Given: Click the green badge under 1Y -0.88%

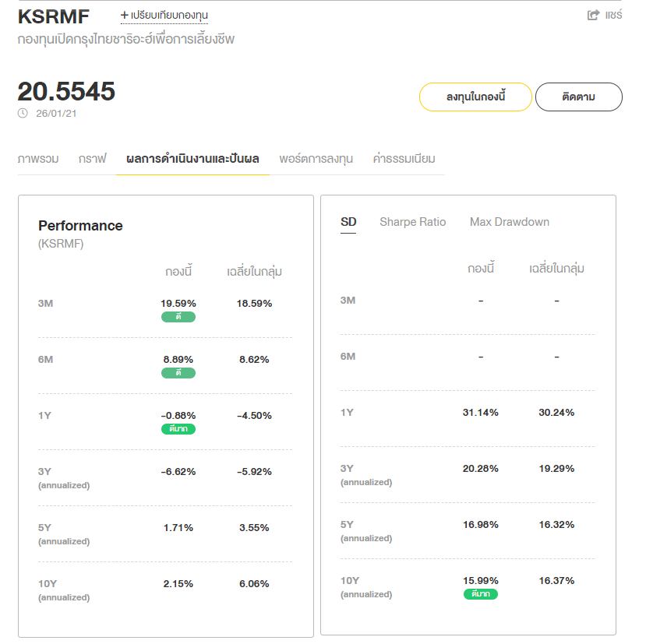Looking at the screenshot, I should pos(178,429).
